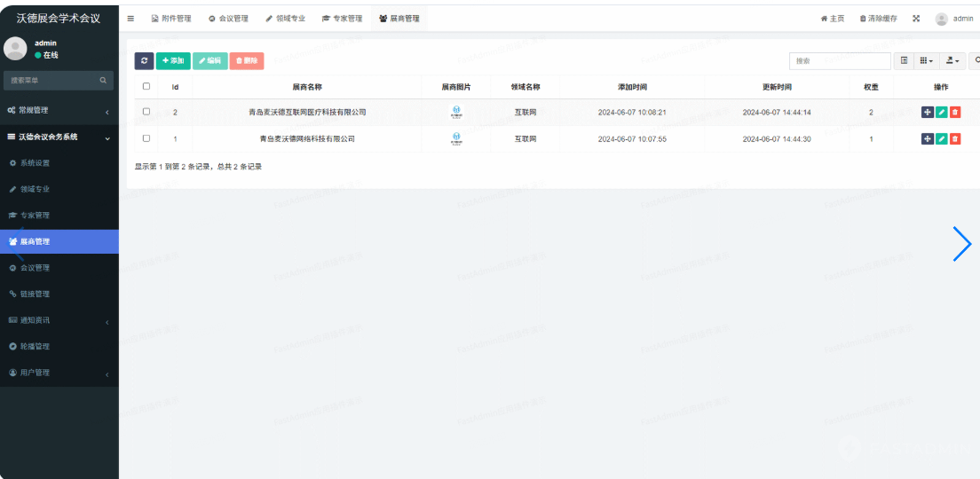Click the refresh table icon button
The image size is (980, 479).
tap(144, 60)
